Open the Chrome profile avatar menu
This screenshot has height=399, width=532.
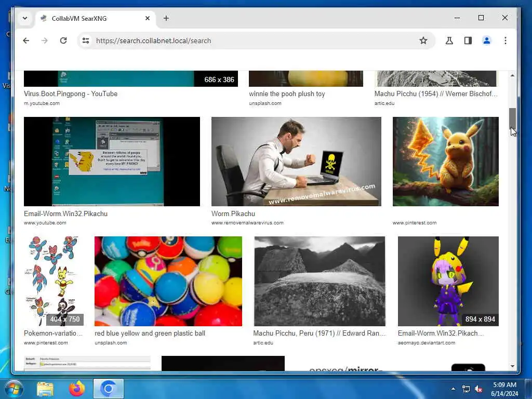click(x=486, y=41)
